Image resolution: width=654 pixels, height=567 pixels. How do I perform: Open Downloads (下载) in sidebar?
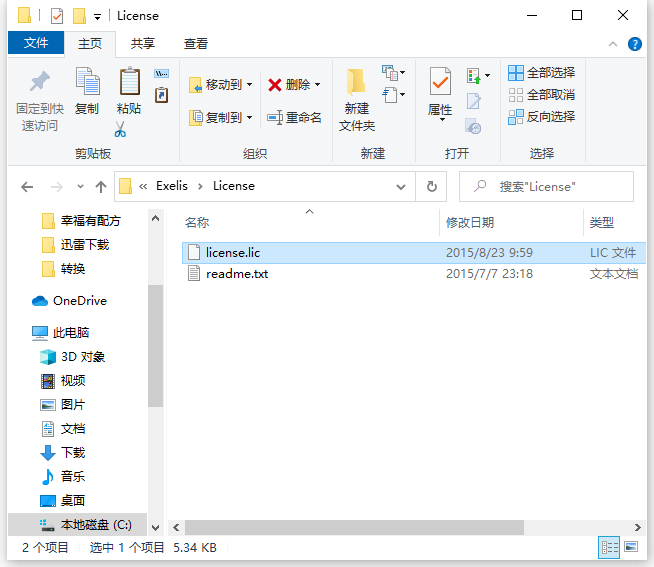63,453
